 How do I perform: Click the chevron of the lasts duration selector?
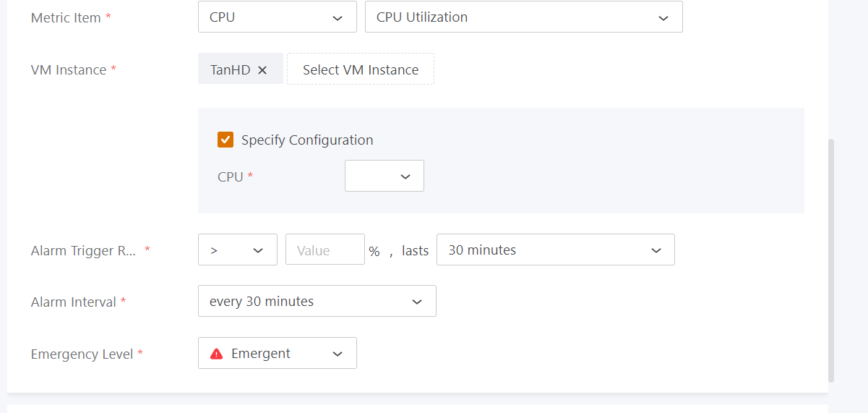[x=656, y=250]
